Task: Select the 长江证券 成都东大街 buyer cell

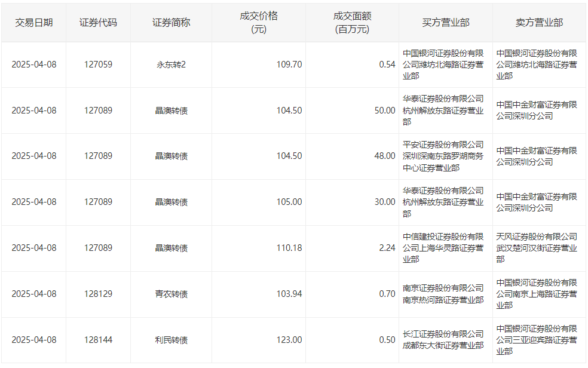Action: [443, 340]
